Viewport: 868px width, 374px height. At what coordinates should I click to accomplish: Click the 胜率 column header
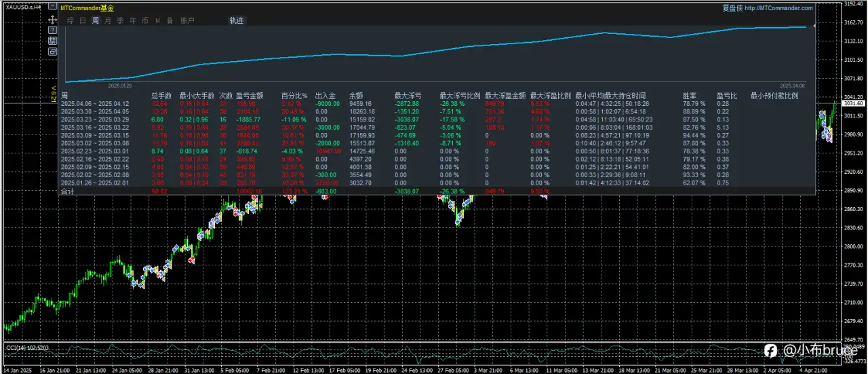(690, 96)
